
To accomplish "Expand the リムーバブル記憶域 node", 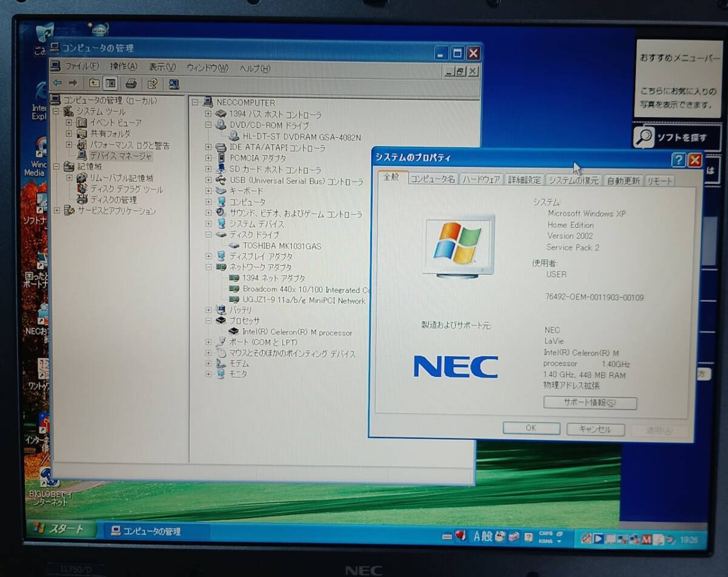I will pos(69,178).
